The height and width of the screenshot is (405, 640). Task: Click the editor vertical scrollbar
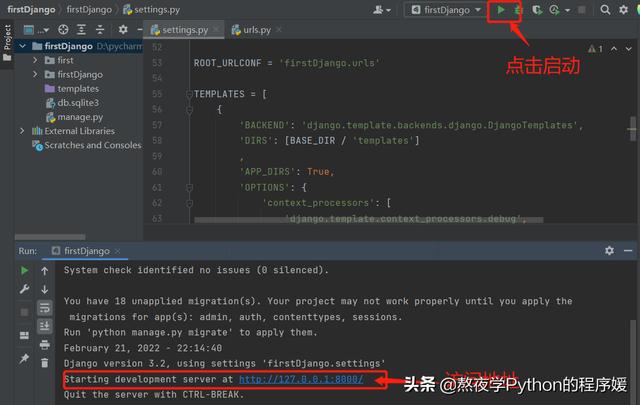(x=633, y=129)
